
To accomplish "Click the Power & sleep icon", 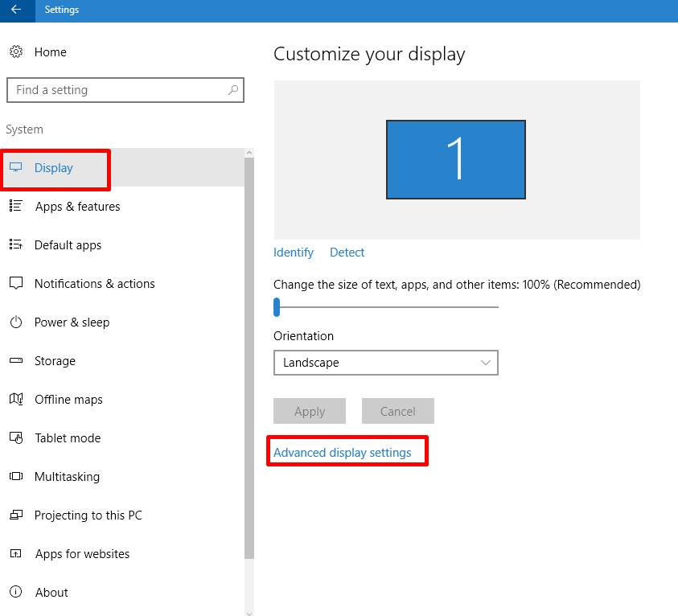I will 16,322.
